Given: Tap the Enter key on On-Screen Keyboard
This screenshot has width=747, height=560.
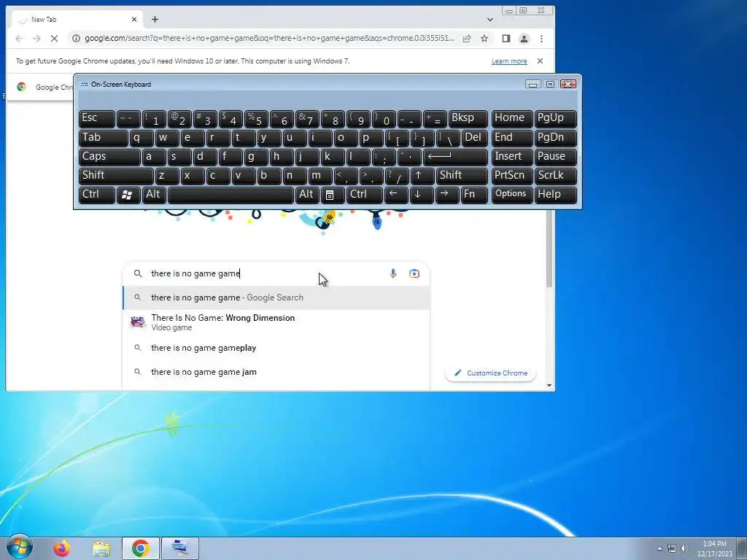Looking at the screenshot, I should pyautogui.click(x=455, y=157).
